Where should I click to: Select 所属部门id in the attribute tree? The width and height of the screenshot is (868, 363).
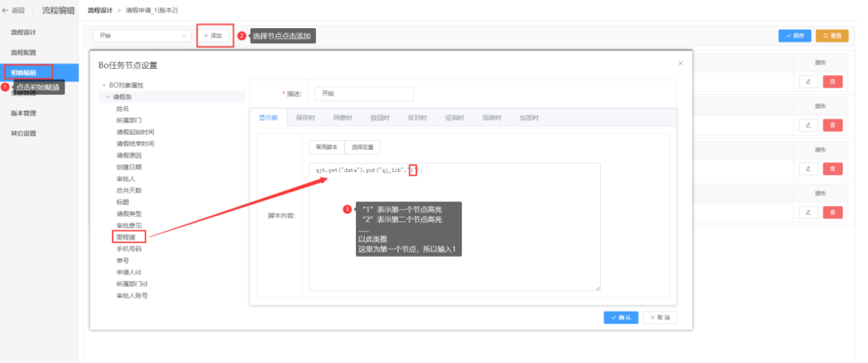(132, 284)
